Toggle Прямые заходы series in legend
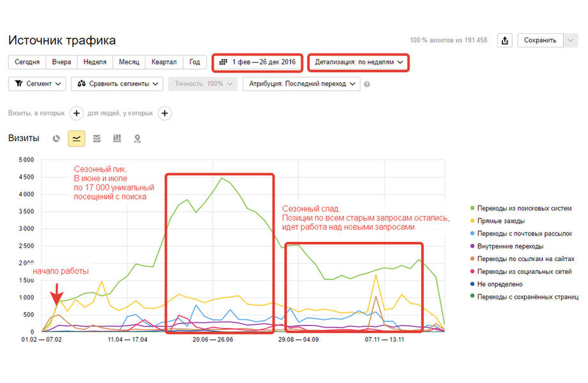The image size is (588, 383). 497,221
